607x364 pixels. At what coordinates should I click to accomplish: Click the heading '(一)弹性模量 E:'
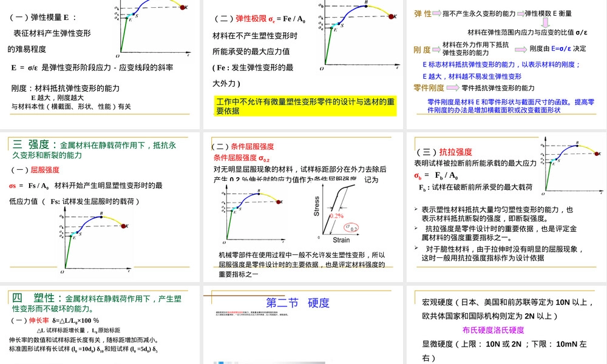coord(42,18)
